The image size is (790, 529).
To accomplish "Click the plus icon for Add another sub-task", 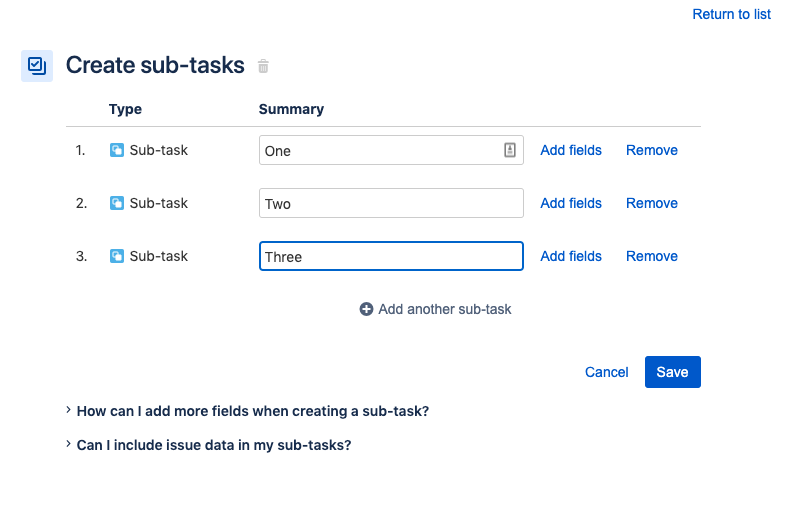I will click(x=366, y=309).
